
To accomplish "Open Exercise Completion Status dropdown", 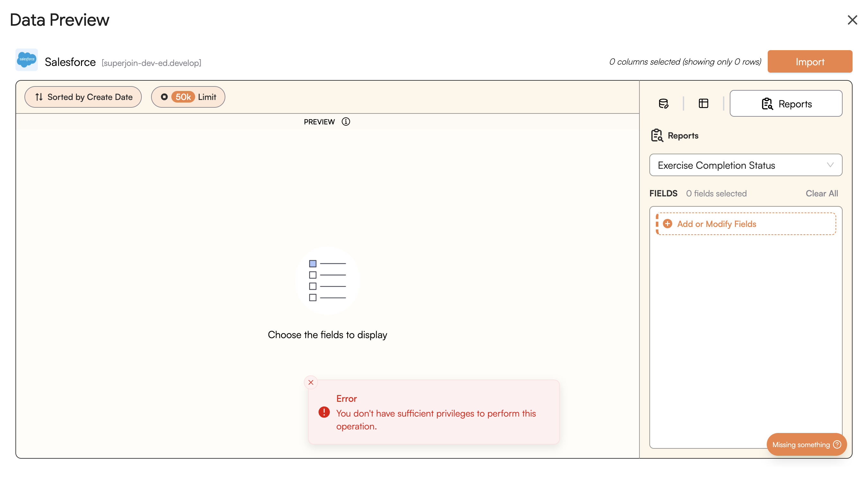I will pyautogui.click(x=738, y=165).
